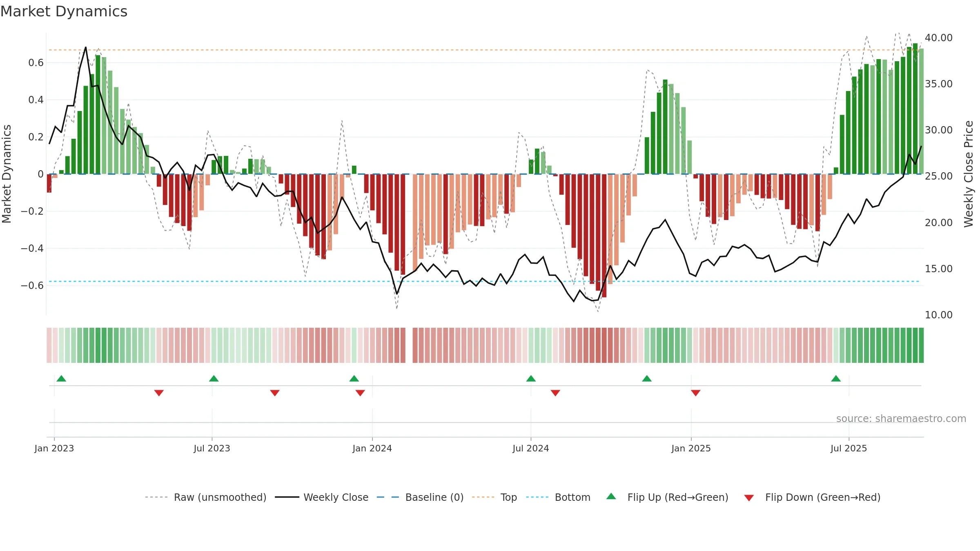The image size is (980, 551).
Task: Click the Flip Up marker at Jan 2023
Action: 61,378
